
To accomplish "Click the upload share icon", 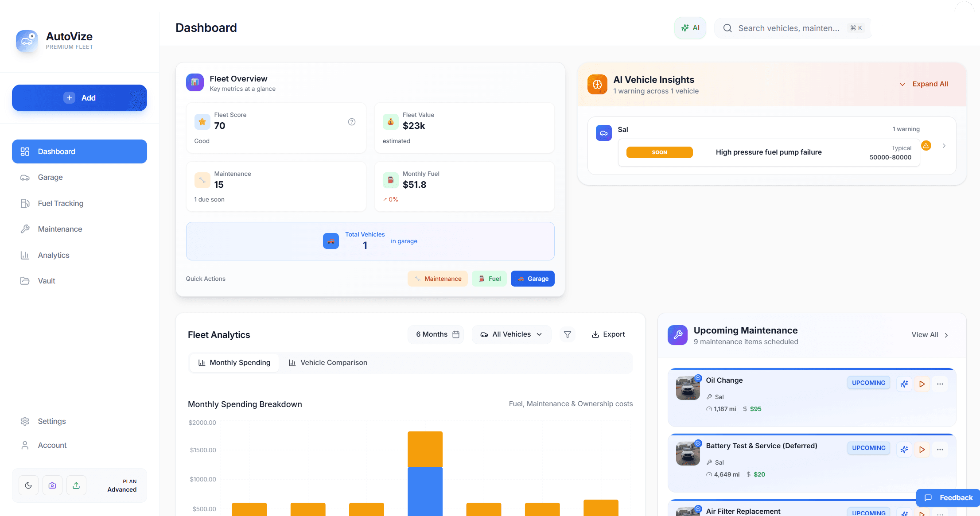I will point(76,485).
